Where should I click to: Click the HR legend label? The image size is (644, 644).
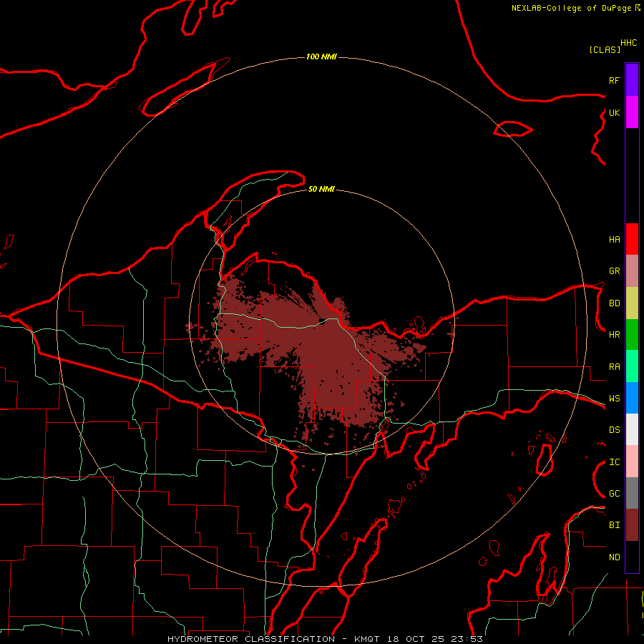pos(614,335)
